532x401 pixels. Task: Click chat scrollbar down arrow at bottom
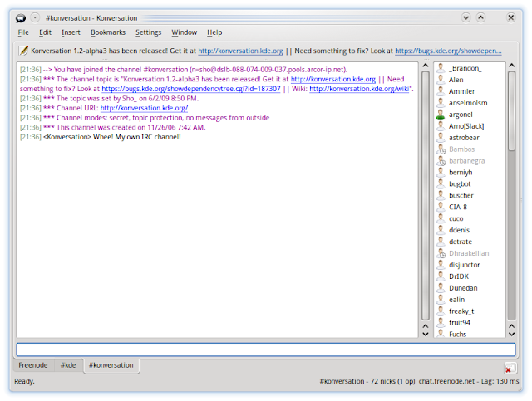[426, 334]
